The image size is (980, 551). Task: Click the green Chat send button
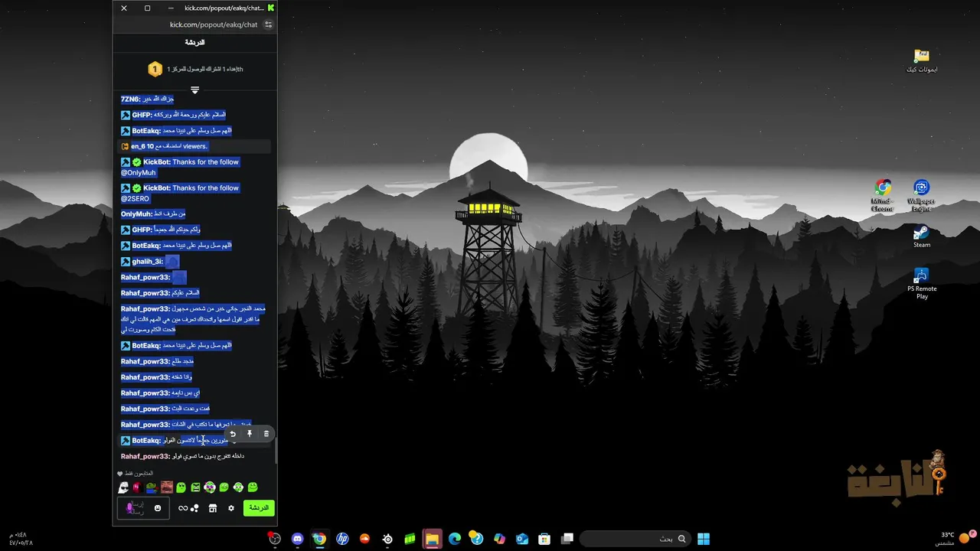[x=259, y=507]
